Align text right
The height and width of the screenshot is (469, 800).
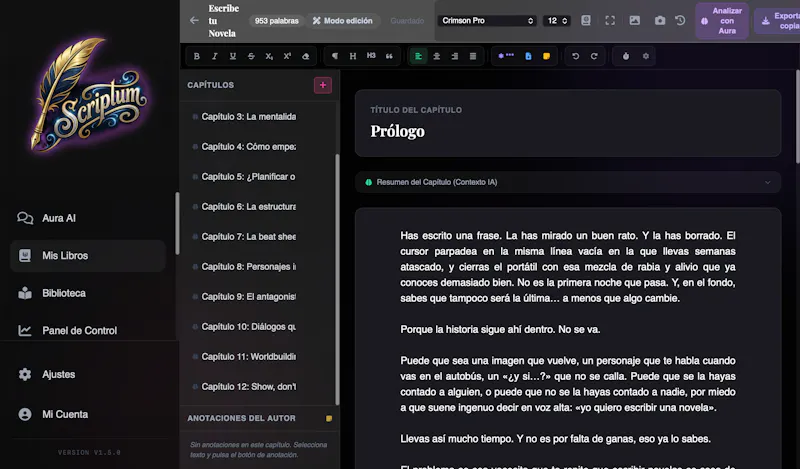point(455,56)
